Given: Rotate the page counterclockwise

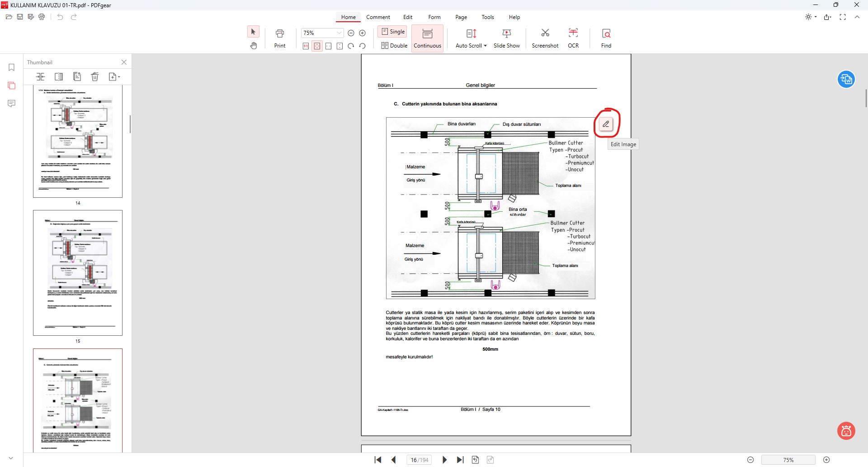Looking at the screenshot, I should pyautogui.click(x=362, y=46).
